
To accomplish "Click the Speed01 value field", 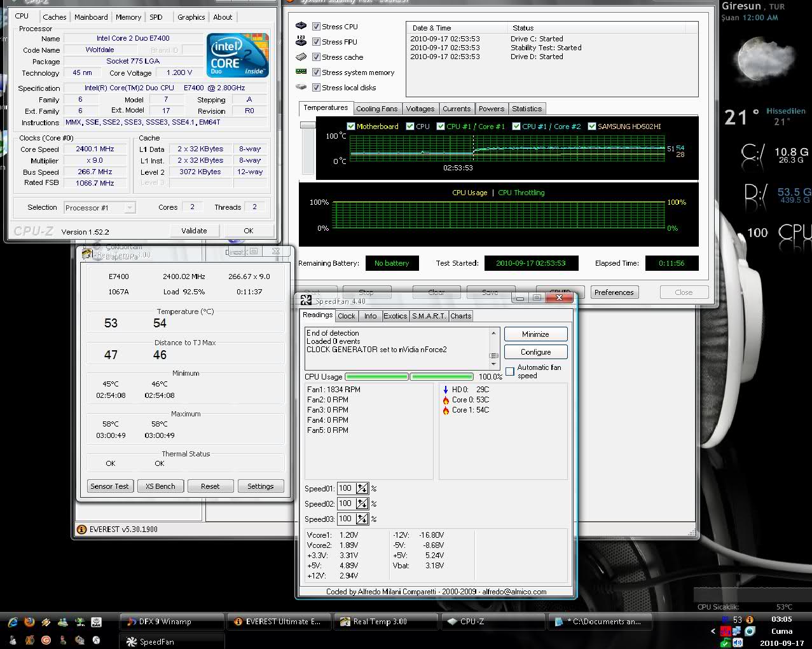I will pos(345,488).
